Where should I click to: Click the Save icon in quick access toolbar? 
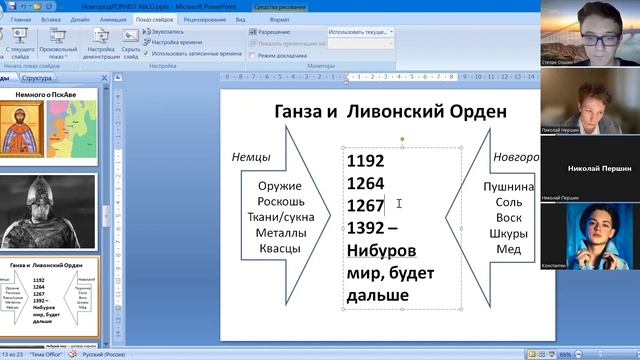coord(12,6)
